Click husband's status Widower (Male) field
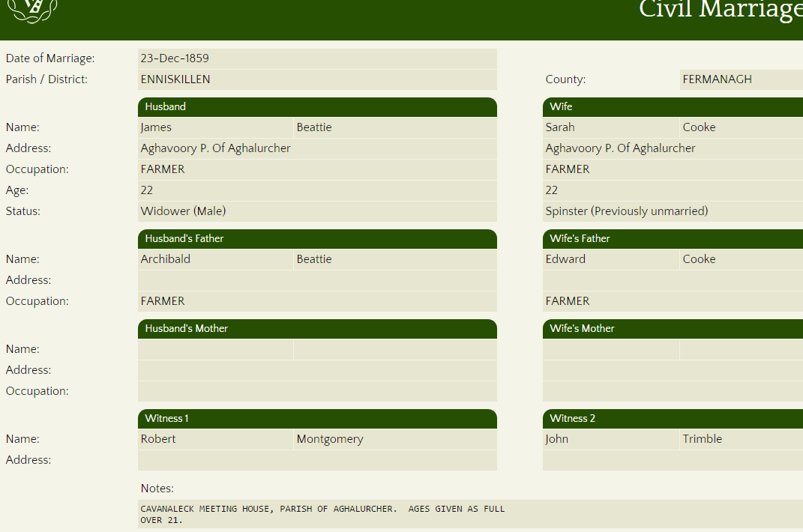 click(x=317, y=211)
